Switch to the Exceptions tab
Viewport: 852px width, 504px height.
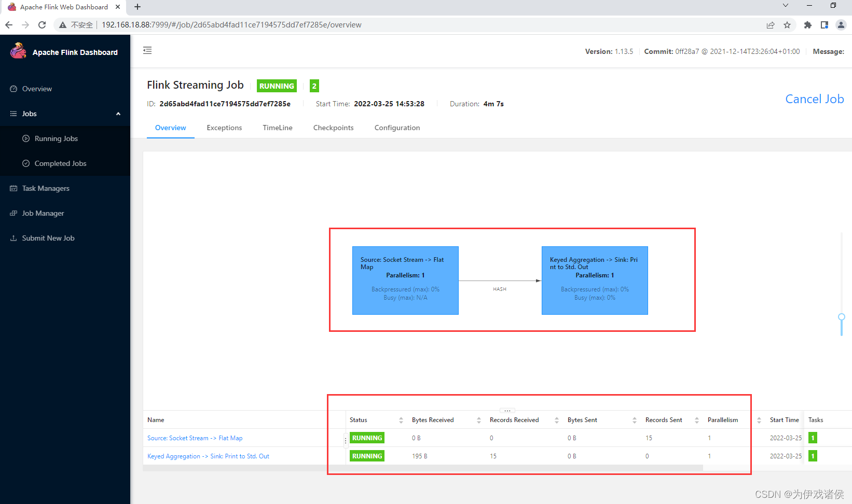tap(224, 128)
